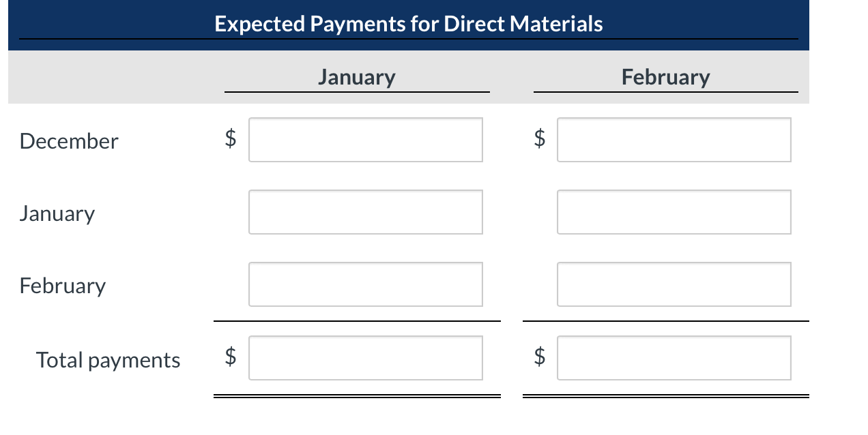Click the February row input under February column
Viewport: 868px width, 435px height.
pos(674,284)
